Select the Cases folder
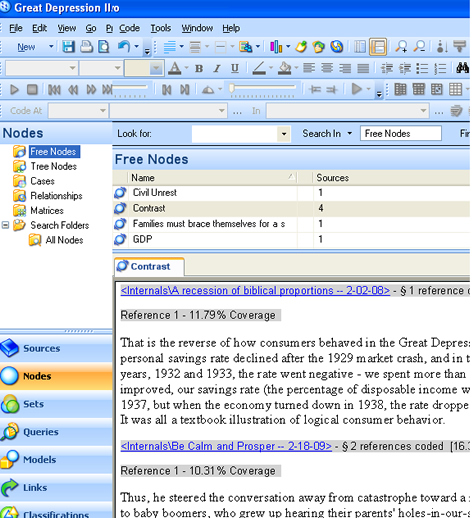 pos(42,181)
